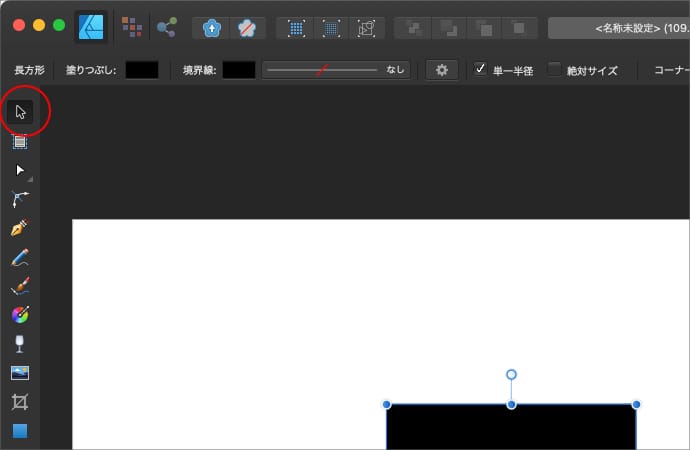The height and width of the screenshot is (450, 690).
Task: Select the Pen tool
Action: 20,228
